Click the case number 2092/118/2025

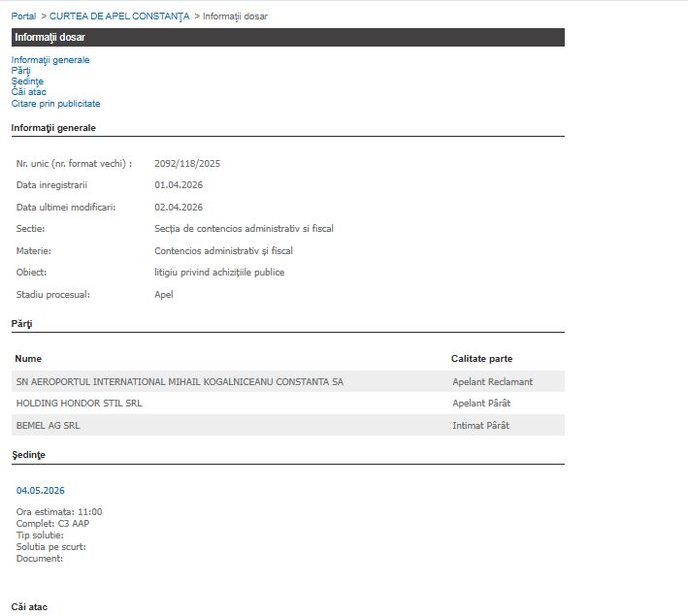(x=180, y=164)
